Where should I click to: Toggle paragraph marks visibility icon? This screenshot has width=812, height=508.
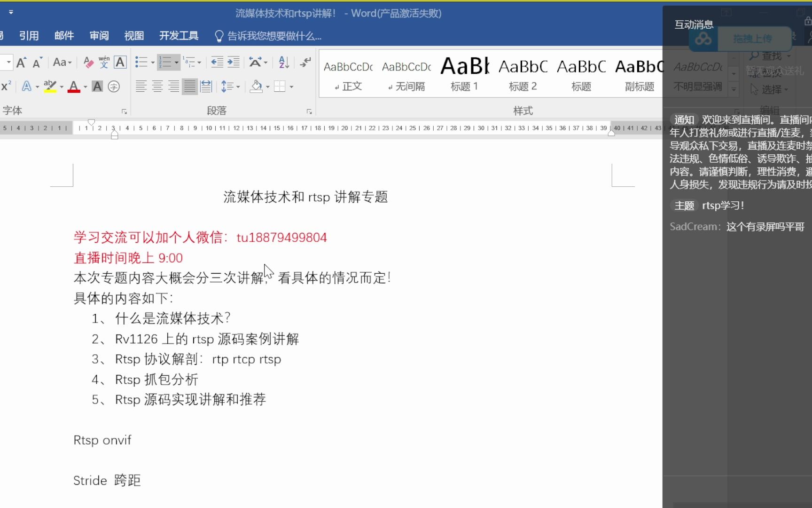[305, 62]
